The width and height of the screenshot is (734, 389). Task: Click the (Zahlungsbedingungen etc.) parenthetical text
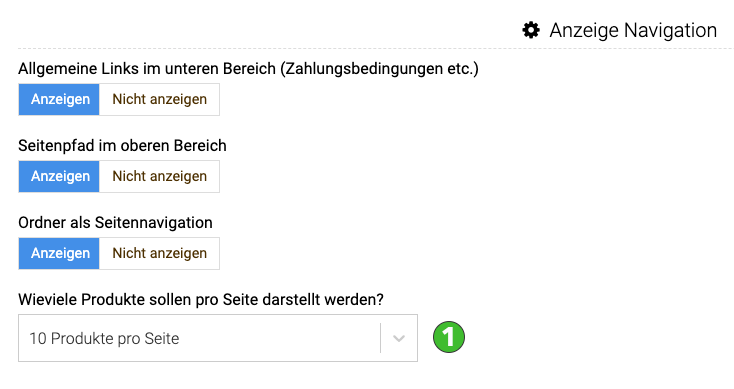pos(379,69)
